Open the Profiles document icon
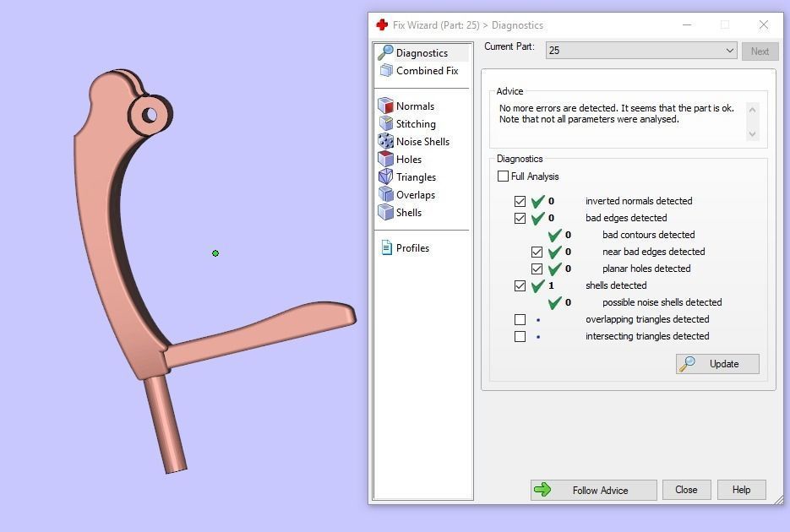The height and width of the screenshot is (532, 790). (x=386, y=247)
